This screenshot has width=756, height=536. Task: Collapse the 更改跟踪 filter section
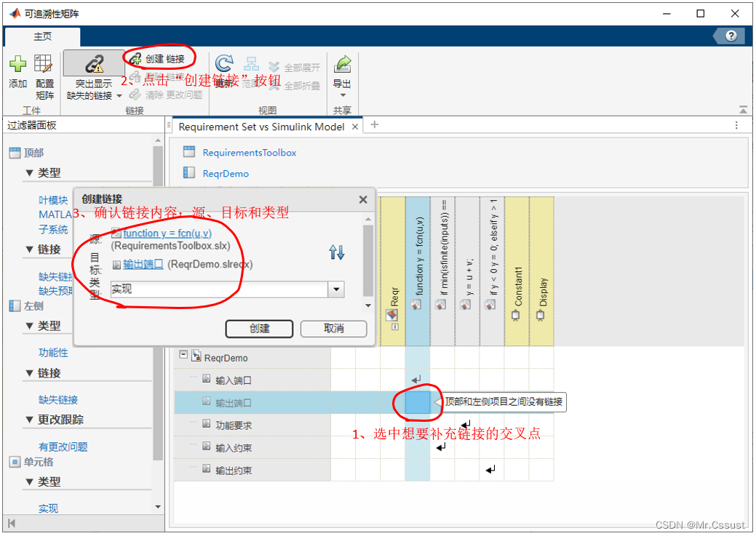29,420
